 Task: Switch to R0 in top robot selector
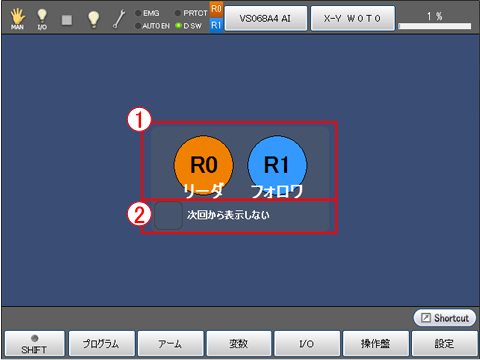point(216,9)
